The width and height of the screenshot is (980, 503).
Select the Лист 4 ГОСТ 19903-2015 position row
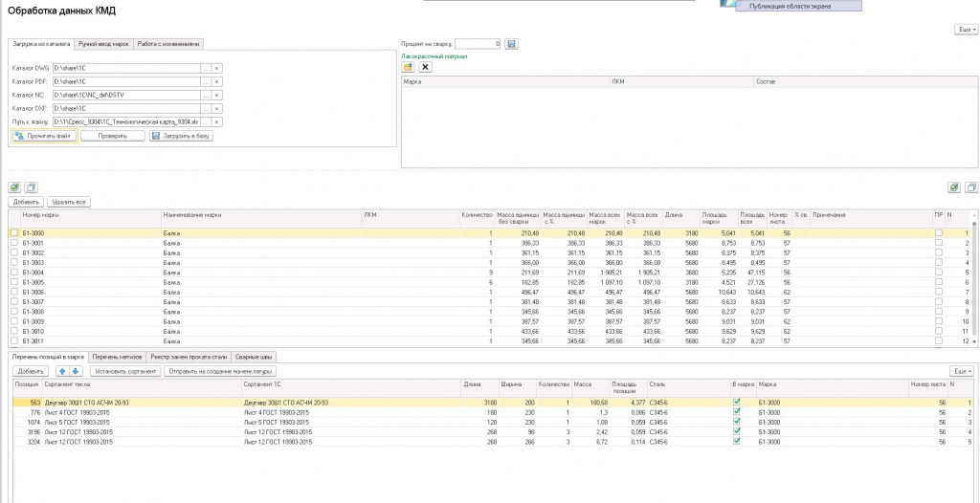[x=493, y=412]
